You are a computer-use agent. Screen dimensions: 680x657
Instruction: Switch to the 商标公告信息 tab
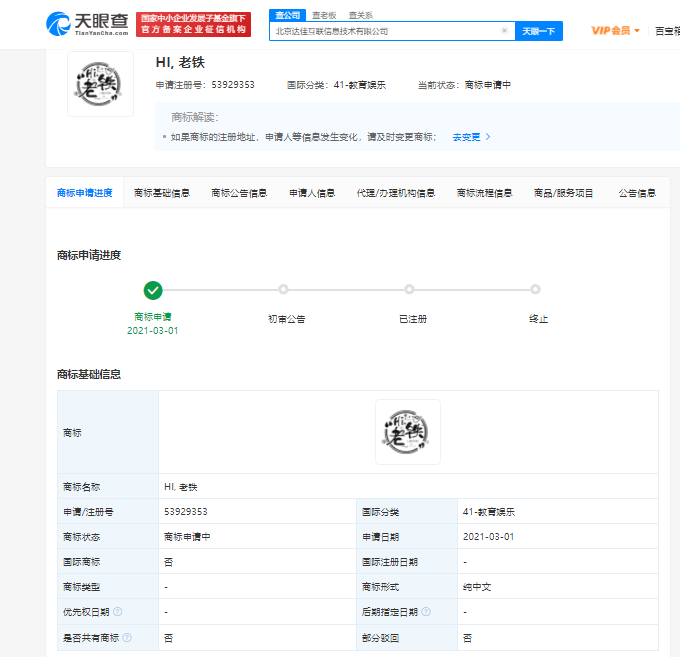239,193
